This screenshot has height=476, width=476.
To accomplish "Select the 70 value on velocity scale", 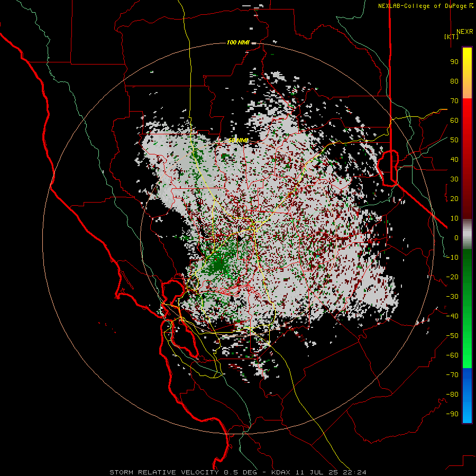I will pyautogui.click(x=454, y=101).
